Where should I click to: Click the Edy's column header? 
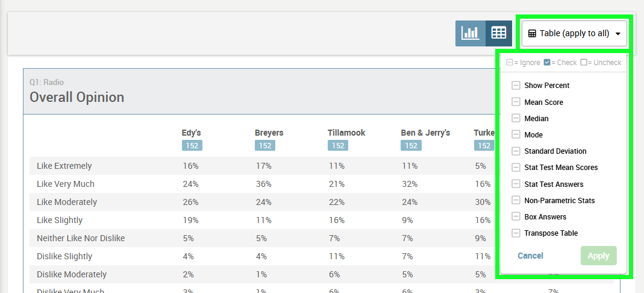pos(192,133)
